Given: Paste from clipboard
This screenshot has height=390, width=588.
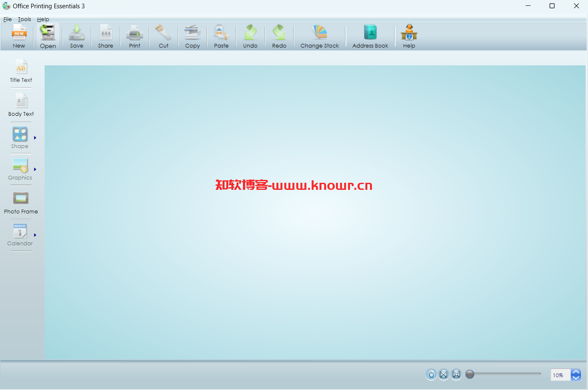Looking at the screenshot, I should point(221,36).
